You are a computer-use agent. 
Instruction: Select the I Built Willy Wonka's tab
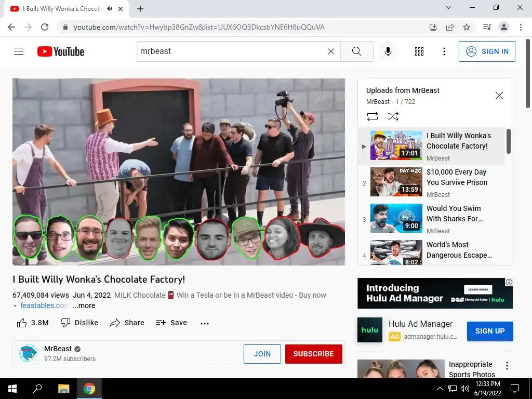[x=66, y=9]
